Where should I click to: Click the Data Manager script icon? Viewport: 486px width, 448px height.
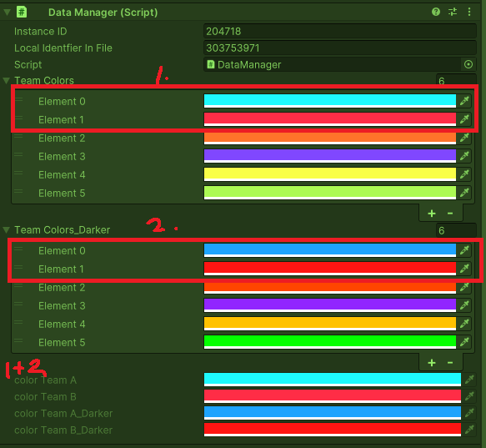[22, 13]
